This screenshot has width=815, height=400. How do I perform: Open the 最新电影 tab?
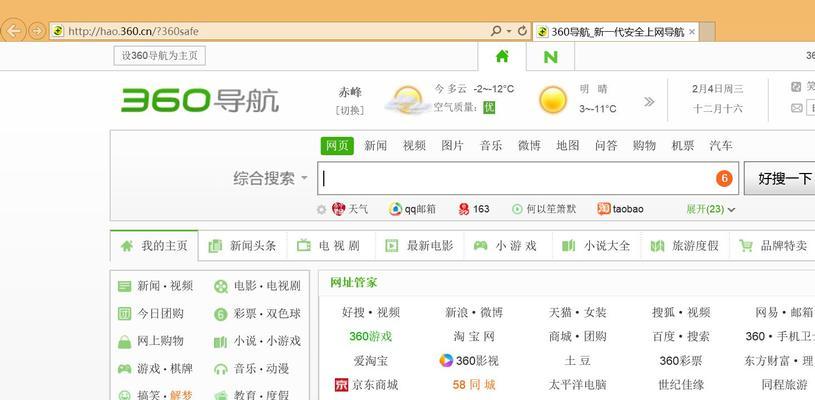pyautogui.click(x=420, y=246)
